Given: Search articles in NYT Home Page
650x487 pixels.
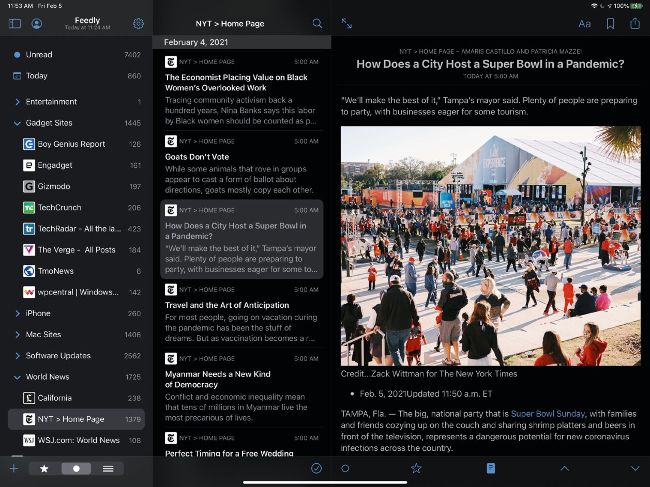Looking at the screenshot, I should 317,23.
